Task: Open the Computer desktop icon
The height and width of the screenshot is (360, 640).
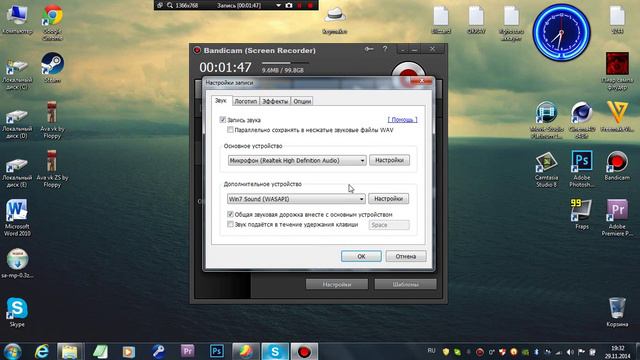Action: coord(17,19)
